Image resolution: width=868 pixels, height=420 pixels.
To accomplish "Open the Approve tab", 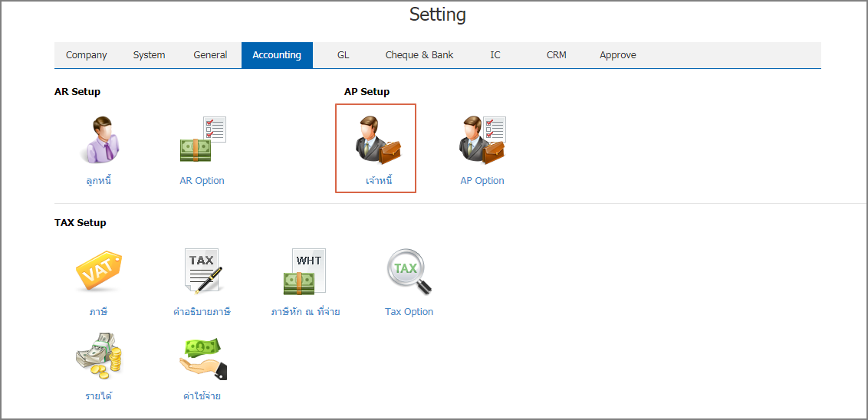I will pyautogui.click(x=618, y=54).
